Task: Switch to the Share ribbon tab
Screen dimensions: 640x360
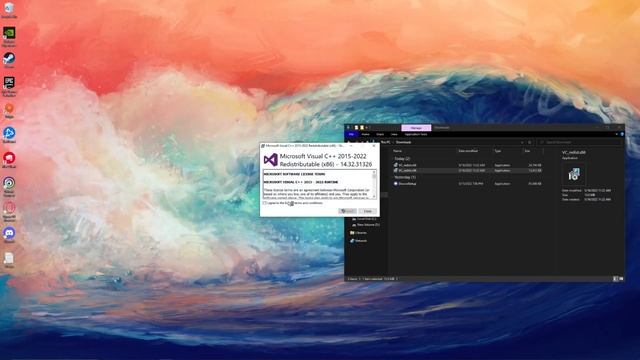Action: (380, 134)
